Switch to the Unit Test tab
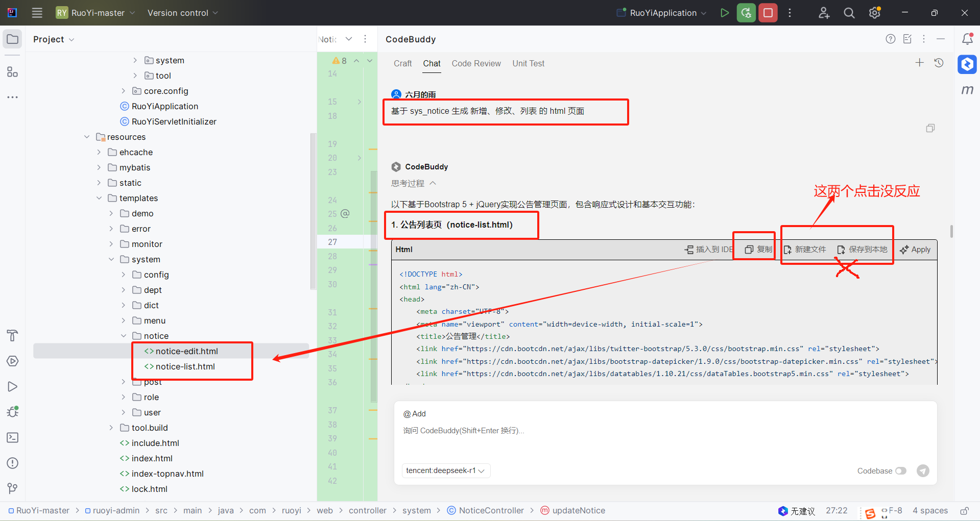 point(528,63)
